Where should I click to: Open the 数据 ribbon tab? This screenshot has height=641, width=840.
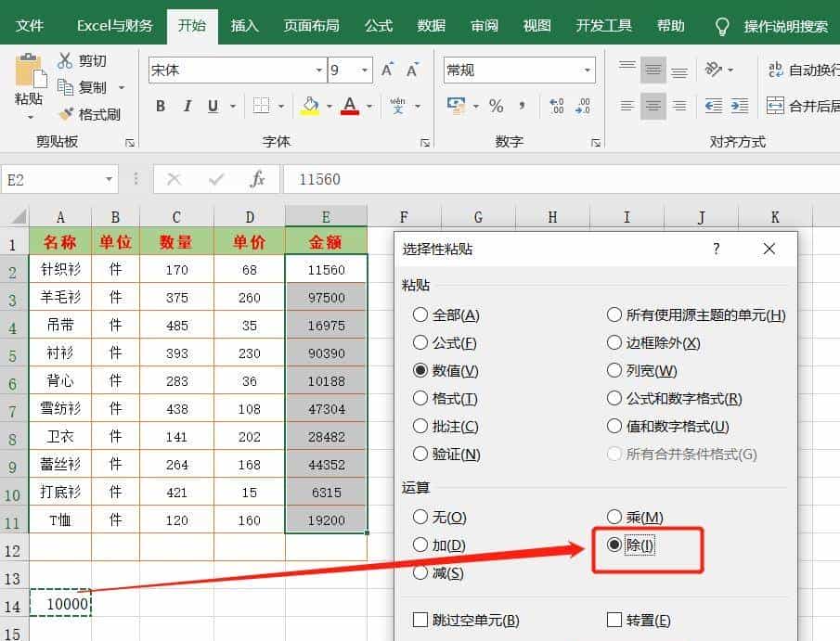point(431,25)
